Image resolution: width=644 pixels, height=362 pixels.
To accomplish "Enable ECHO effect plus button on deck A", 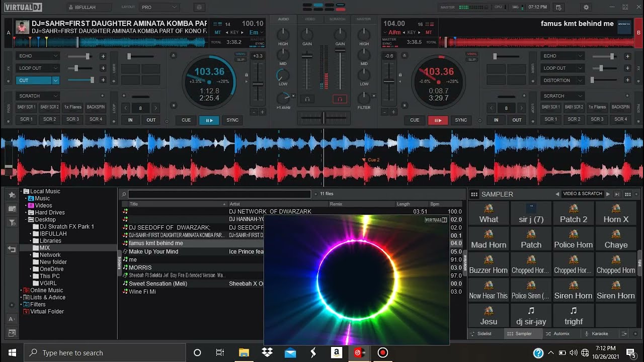I will point(103,56).
